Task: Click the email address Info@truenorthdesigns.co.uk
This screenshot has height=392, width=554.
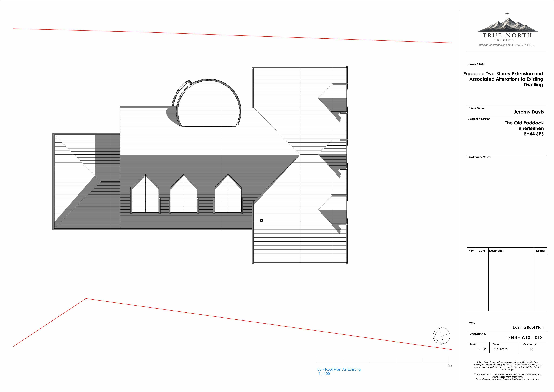Action: click(x=496, y=45)
